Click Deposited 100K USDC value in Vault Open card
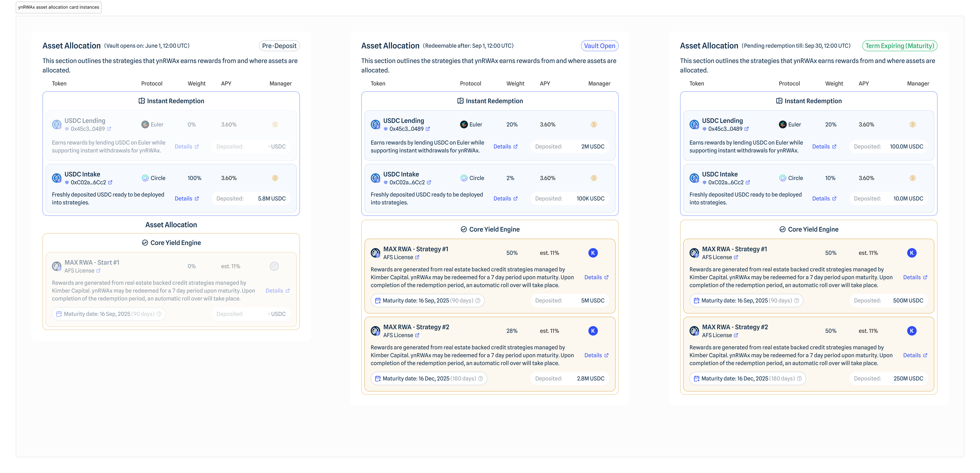980x473 pixels. pyautogui.click(x=590, y=199)
